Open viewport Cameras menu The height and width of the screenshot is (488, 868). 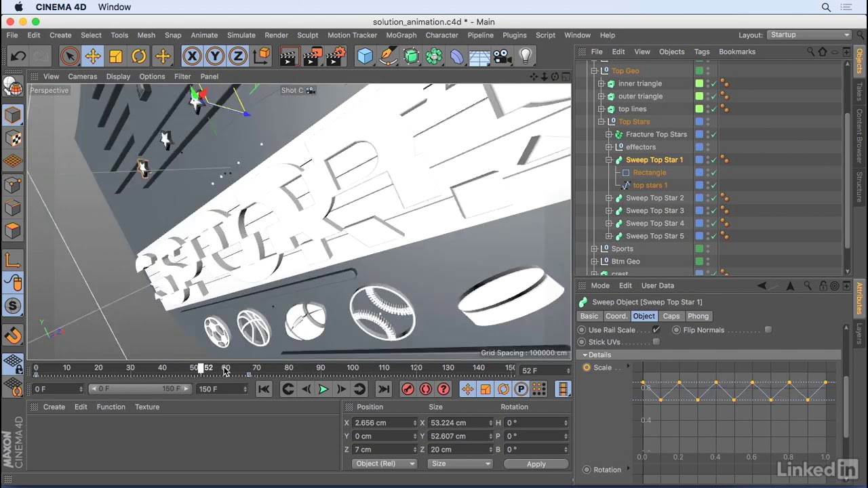tap(83, 77)
